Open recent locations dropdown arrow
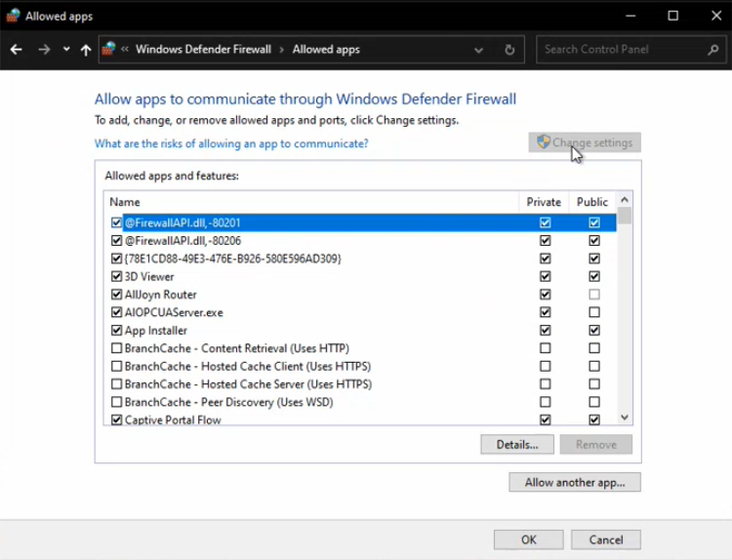The height and width of the screenshot is (560, 732). pos(66,49)
